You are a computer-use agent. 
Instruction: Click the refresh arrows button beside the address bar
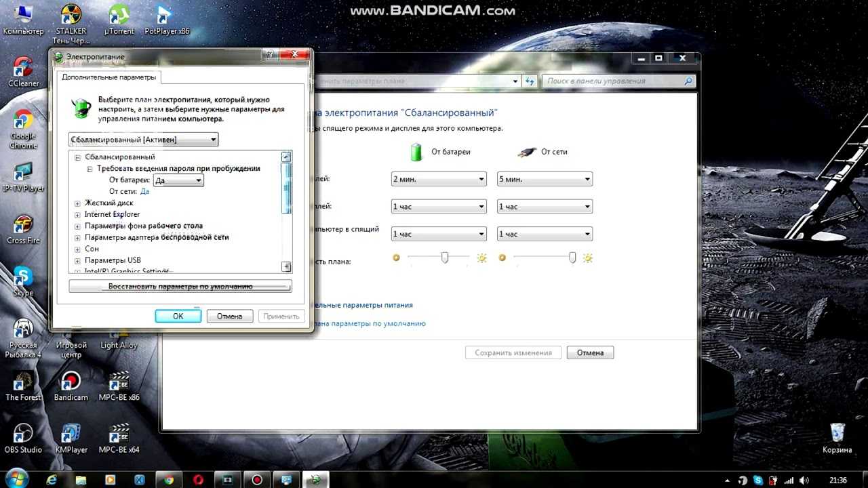coord(530,81)
